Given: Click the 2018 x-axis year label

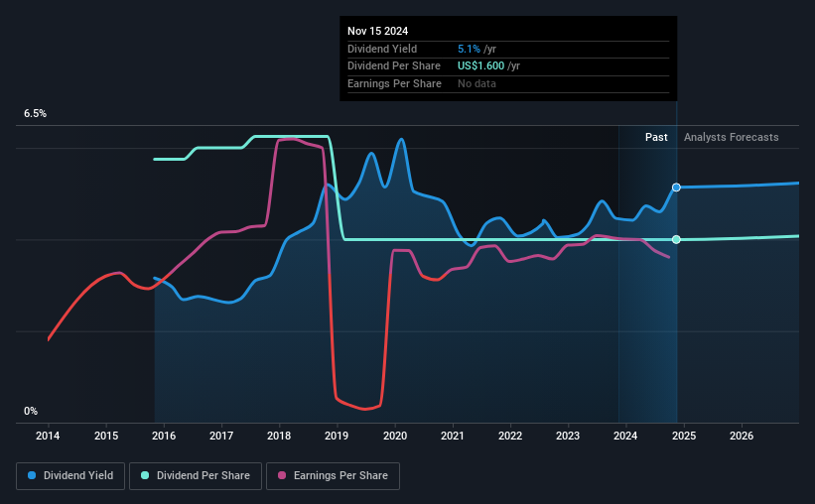Looking at the screenshot, I should point(279,436).
